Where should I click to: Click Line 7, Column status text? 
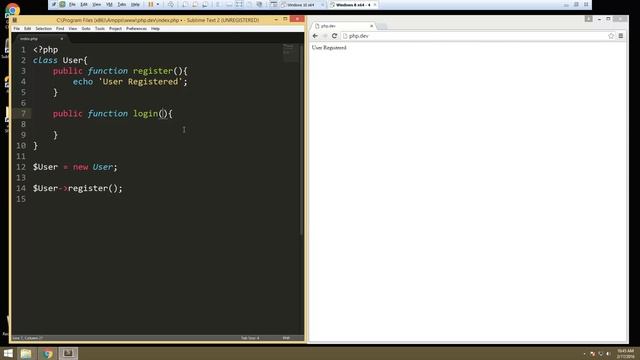(x=27, y=338)
